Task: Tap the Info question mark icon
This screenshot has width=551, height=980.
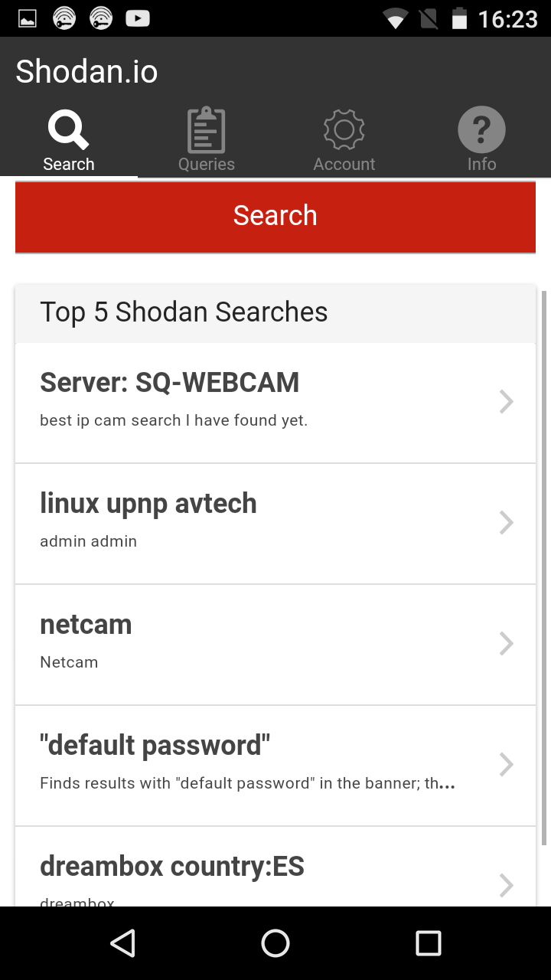Action: 481,130
